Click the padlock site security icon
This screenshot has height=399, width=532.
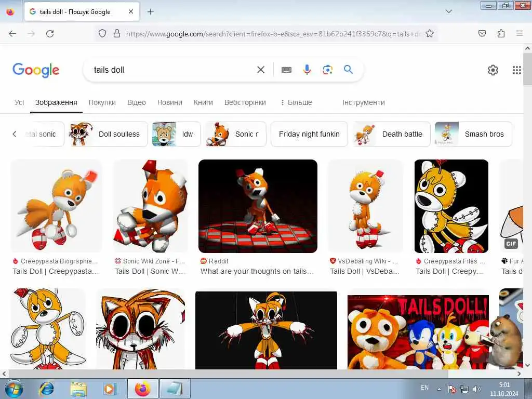point(117,33)
